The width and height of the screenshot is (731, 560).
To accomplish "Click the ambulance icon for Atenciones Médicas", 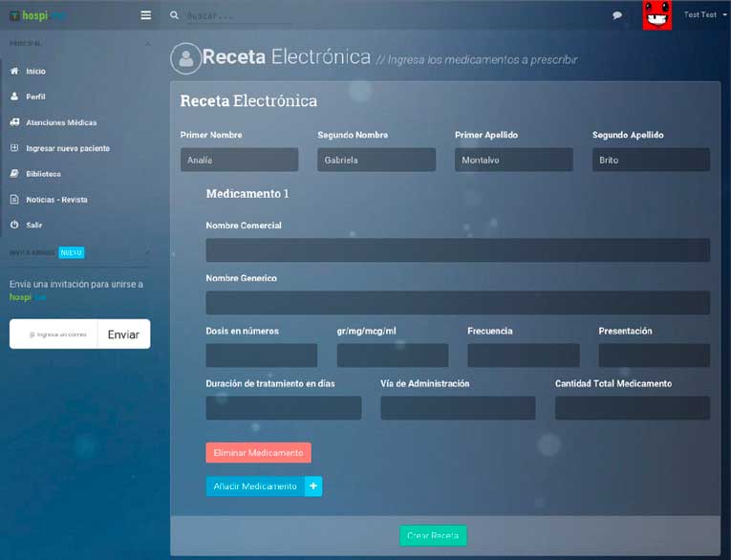I will tap(14, 122).
